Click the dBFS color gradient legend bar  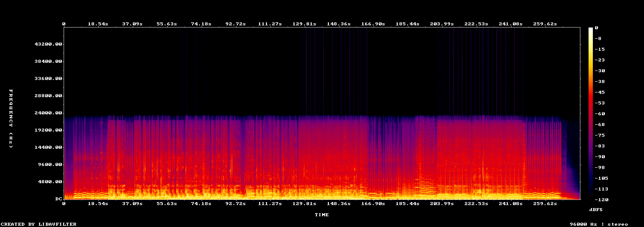point(591,113)
